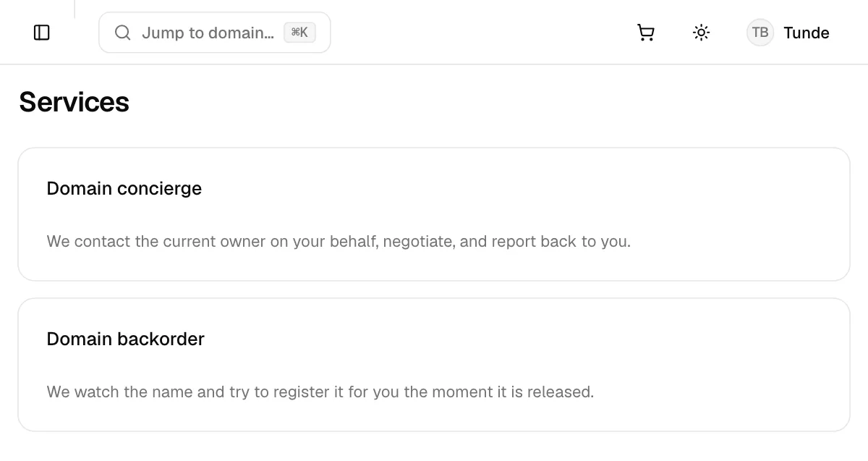Toggle the sidebar panel icon

[x=42, y=33]
